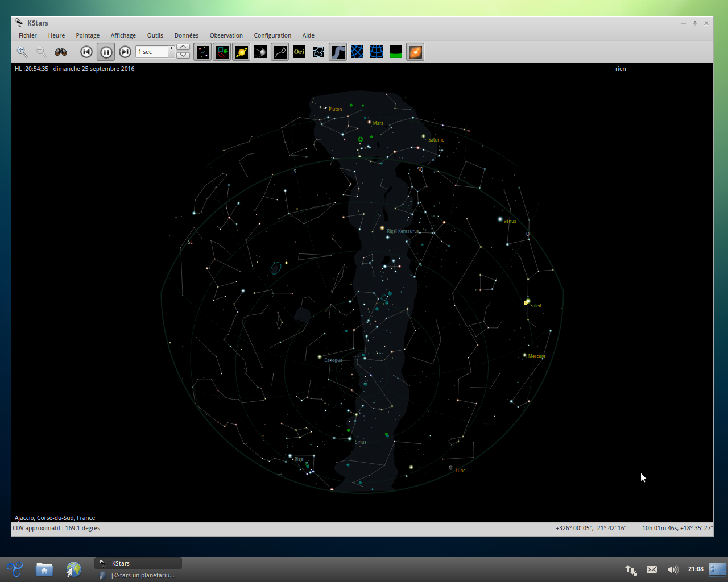Pause the simulation clock

point(106,52)
